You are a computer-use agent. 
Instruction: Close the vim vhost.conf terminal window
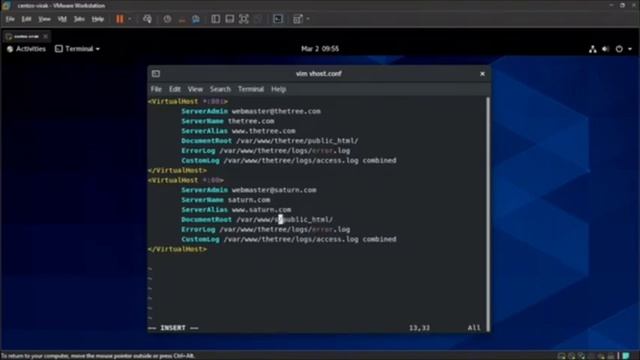[x=482, y=73]
